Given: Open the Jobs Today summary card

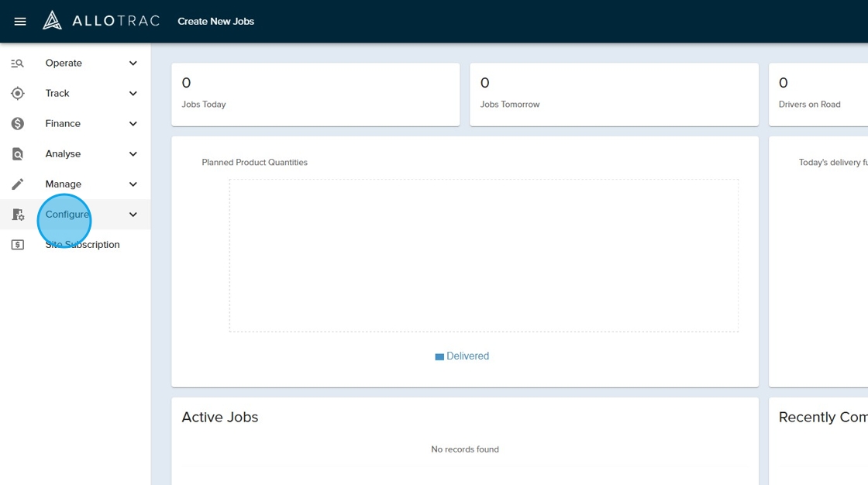Looking at the screenshot, I should pyautogui.click(x=315, y=94).
